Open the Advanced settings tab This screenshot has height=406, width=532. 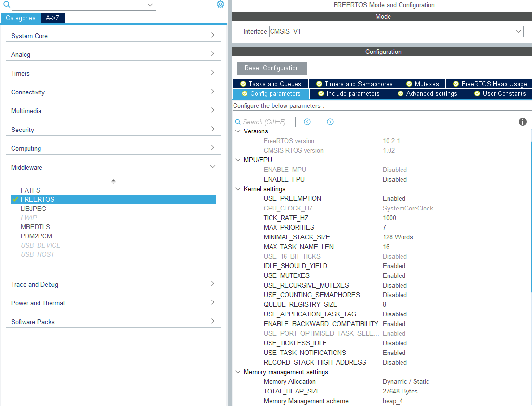pyautogui.click(x=428, y=94)
